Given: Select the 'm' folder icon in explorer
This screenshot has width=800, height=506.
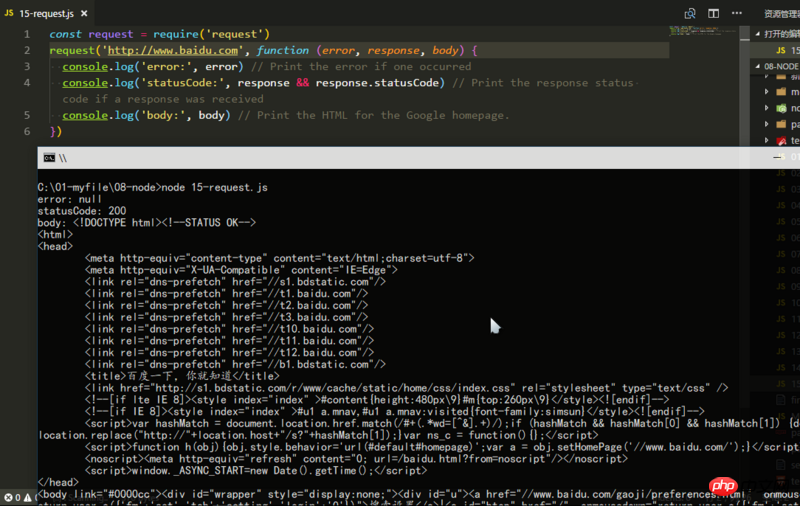Looking at the screenshot, I should [781, 92].
